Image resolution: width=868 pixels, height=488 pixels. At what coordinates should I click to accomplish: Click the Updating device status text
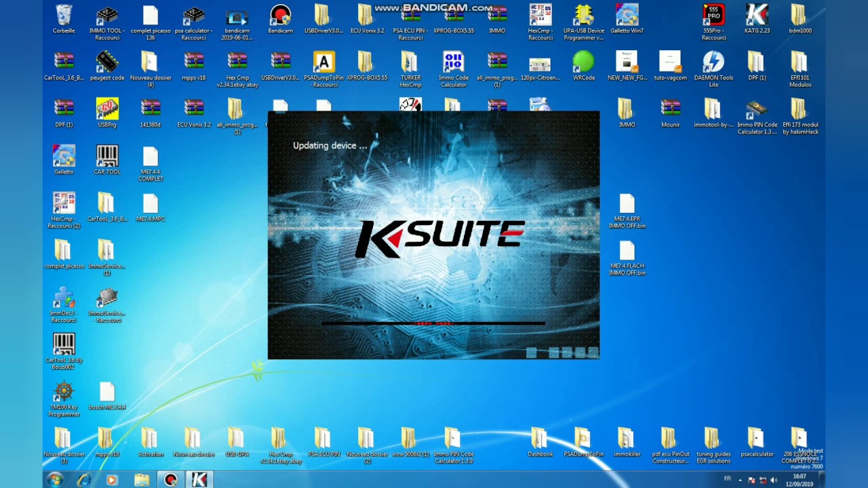click(330, 146)
